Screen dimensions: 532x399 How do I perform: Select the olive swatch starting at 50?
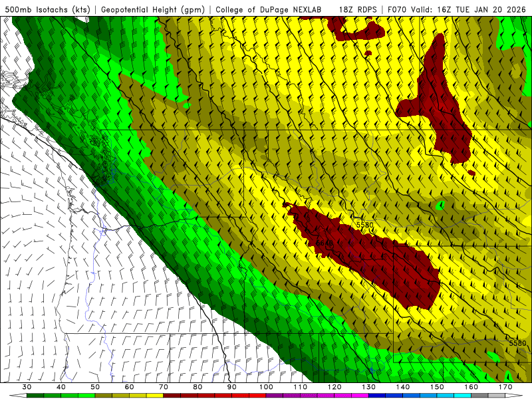pos(104,395)
